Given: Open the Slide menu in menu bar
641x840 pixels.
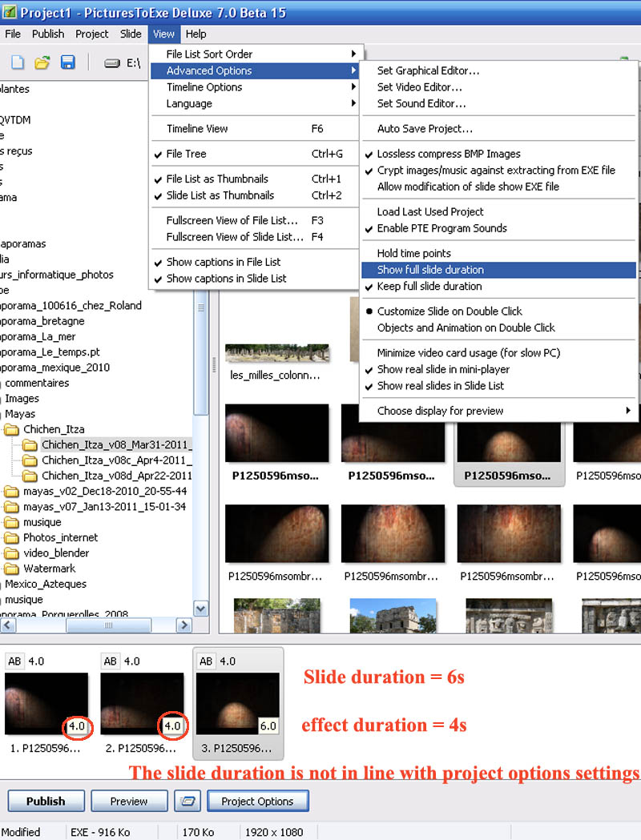Looking at the screenshot, I should click(131, 34).
